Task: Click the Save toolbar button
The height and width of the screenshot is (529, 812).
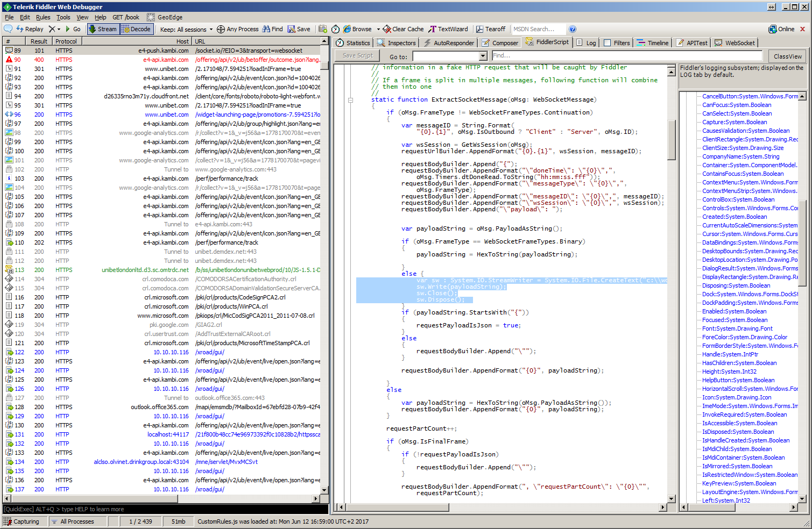Action: 299,29
